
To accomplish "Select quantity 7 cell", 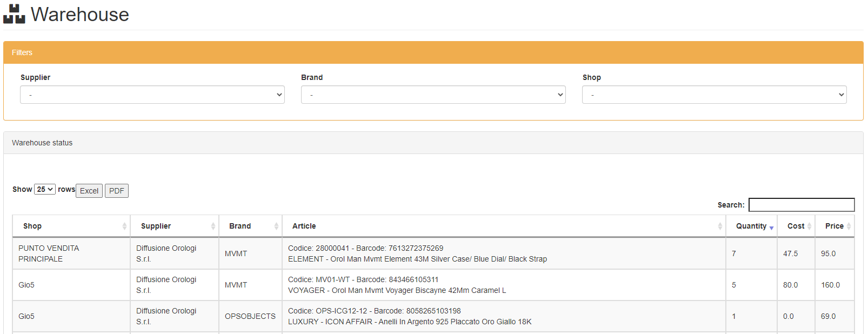I will coord(752,253).
